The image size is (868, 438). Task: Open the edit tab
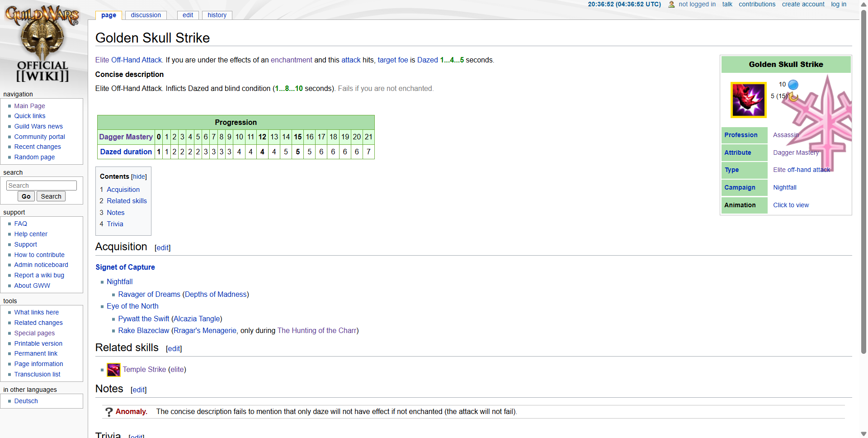(188, 15)
